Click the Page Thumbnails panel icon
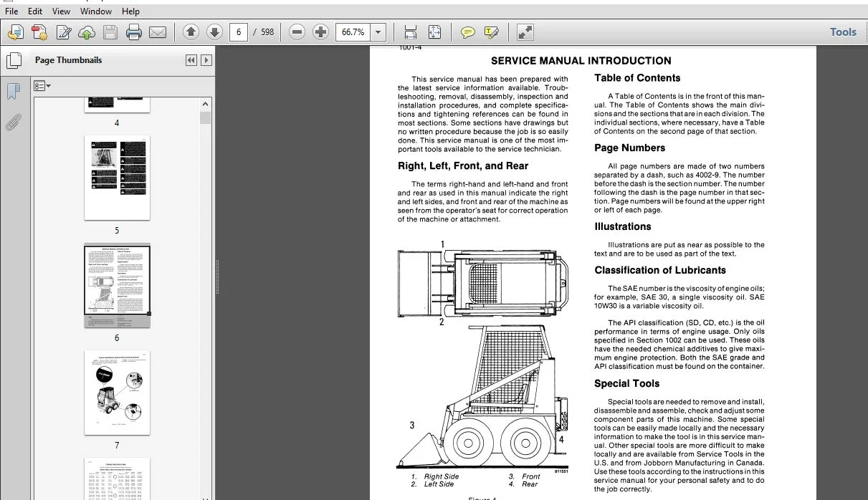 (13, 61)
